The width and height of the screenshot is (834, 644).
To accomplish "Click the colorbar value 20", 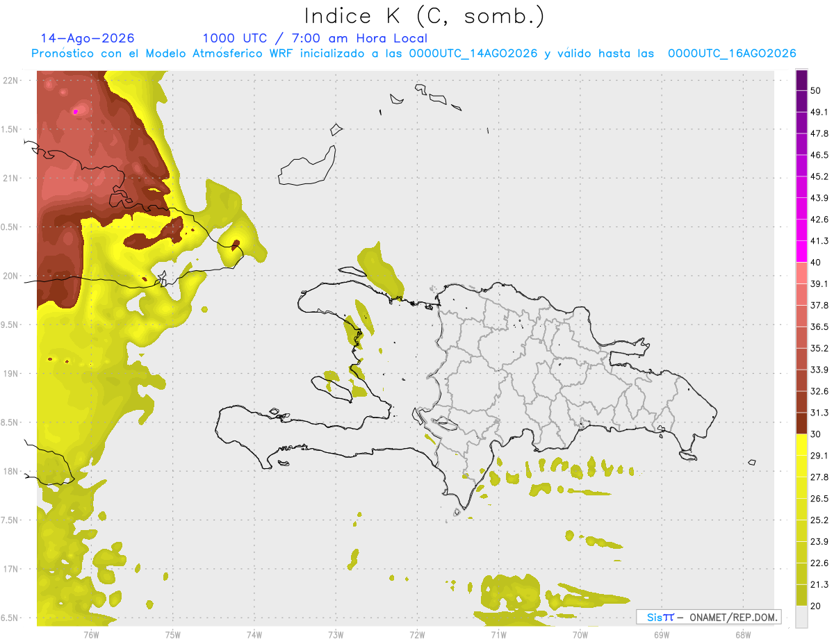I will click(x=816, y=606).
